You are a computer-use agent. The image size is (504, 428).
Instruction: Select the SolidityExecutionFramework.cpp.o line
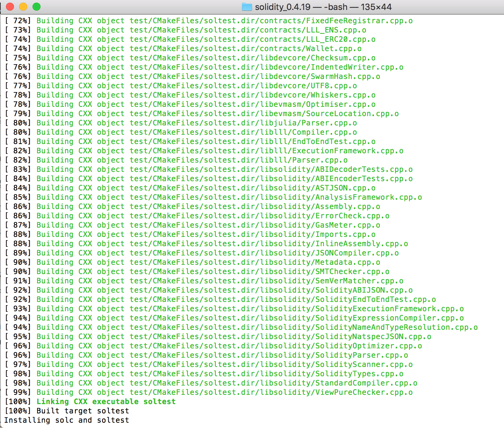(234, 309)
